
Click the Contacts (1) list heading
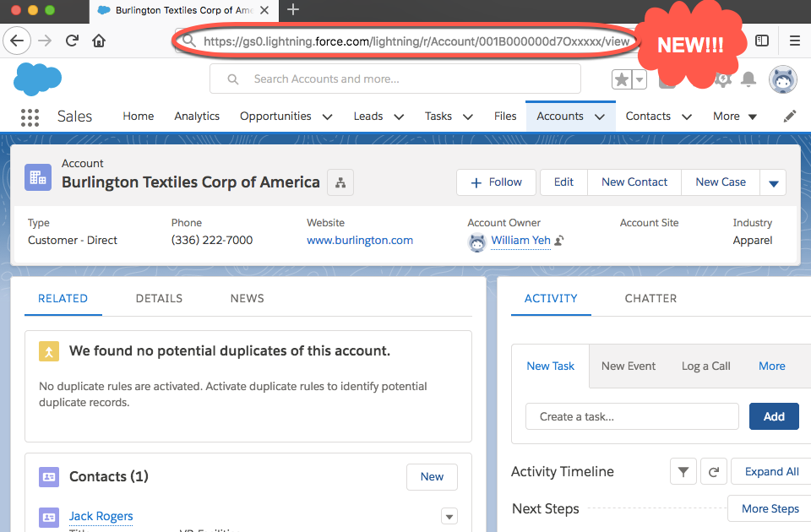click(109, 476)
